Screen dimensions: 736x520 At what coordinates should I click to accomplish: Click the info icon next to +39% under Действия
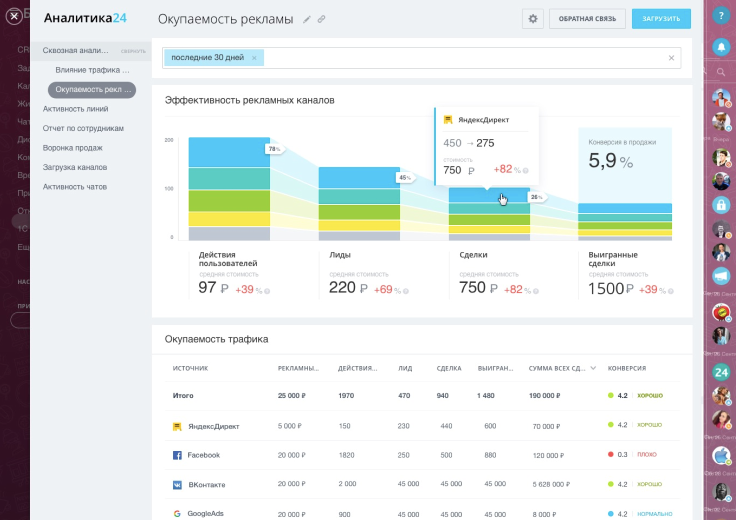267,291
